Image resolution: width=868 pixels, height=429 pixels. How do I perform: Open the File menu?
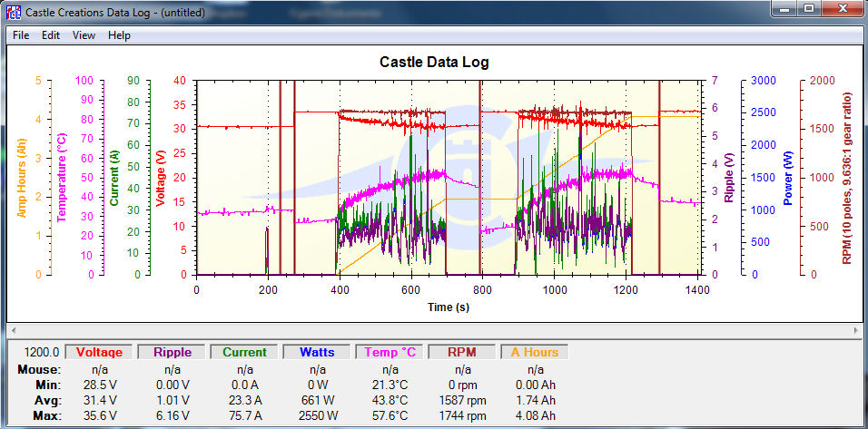tap(21, 35)
